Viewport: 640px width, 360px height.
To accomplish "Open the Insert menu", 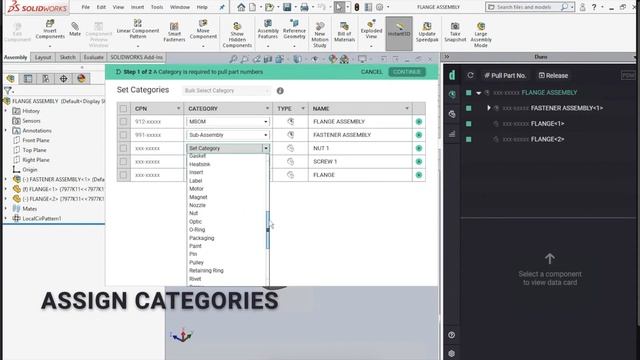I will [x=137, y=7].
